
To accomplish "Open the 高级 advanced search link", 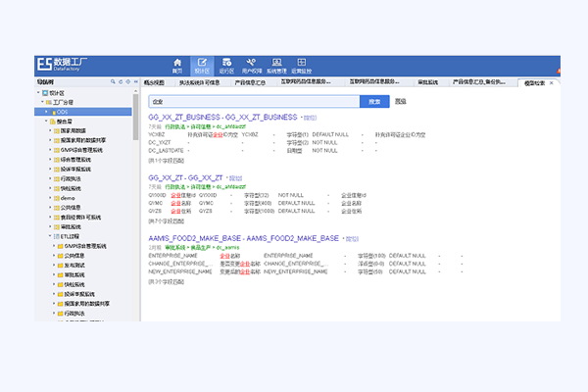I will tap(401, 101).
